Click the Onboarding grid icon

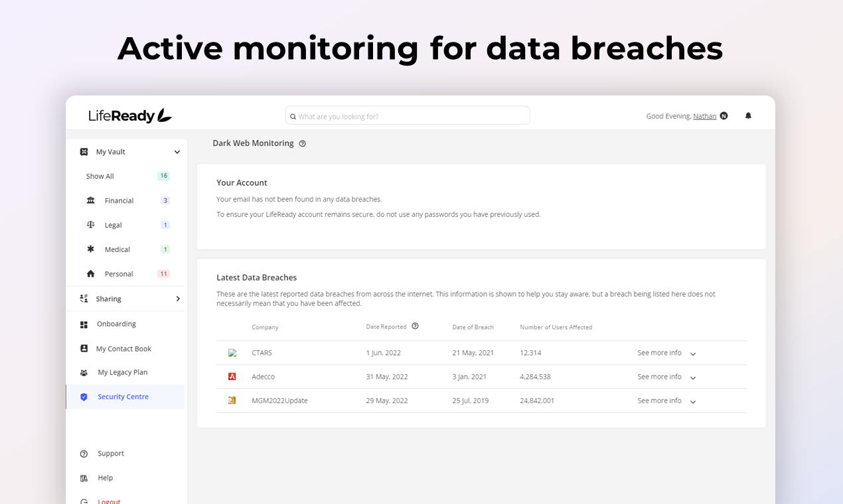click(84, 324)
